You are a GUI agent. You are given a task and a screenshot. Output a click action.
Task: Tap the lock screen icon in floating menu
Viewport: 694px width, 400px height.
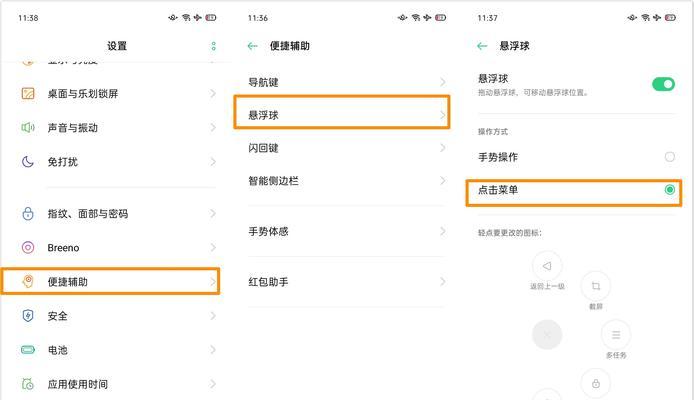[596, 383]
